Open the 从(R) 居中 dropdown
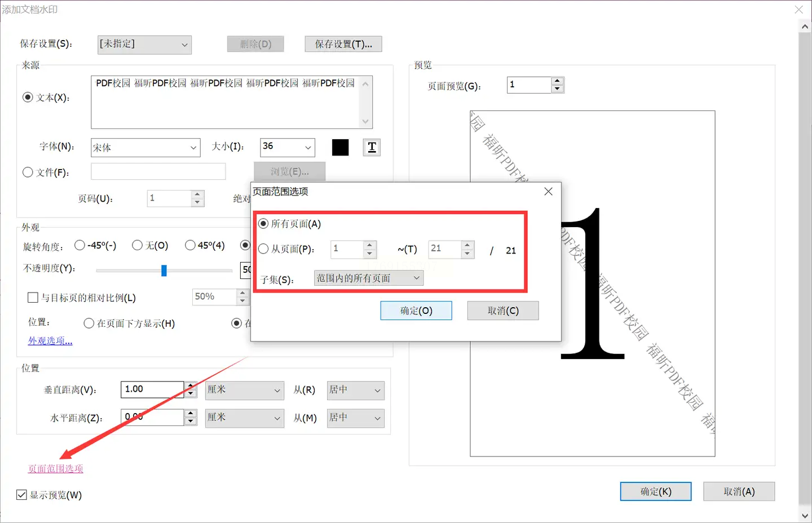The height and width of the screenshot is (523, 812). click(x=356, y=390)
